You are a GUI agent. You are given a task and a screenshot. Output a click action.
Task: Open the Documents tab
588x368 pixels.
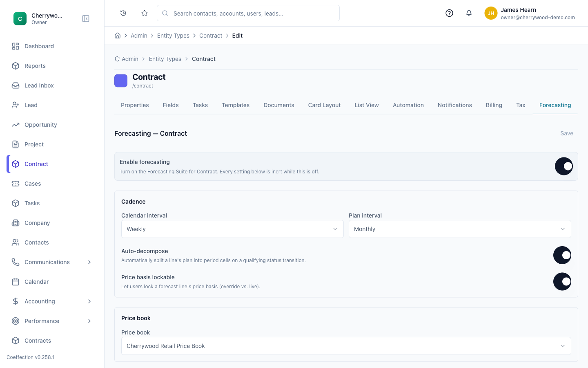click(279, 105)
